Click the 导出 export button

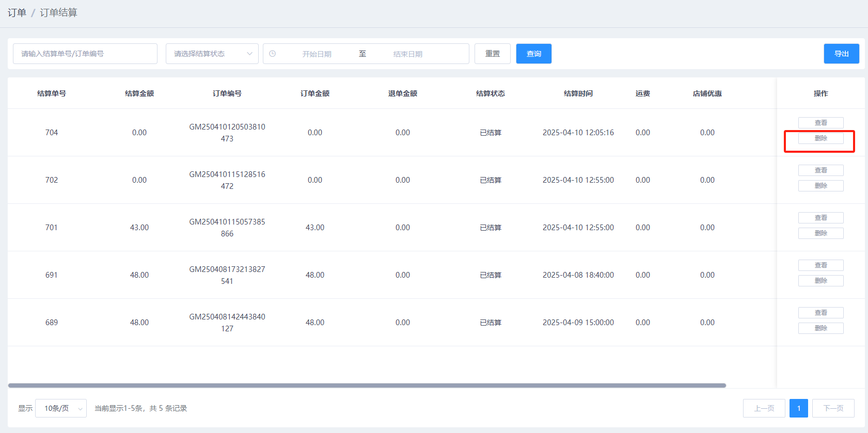click(841, 54)
